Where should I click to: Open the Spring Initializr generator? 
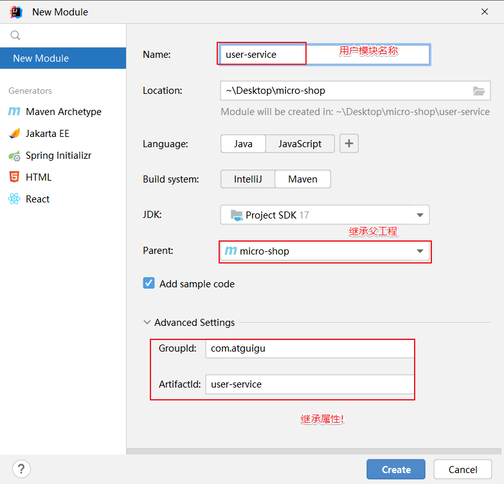click(50, 156)
